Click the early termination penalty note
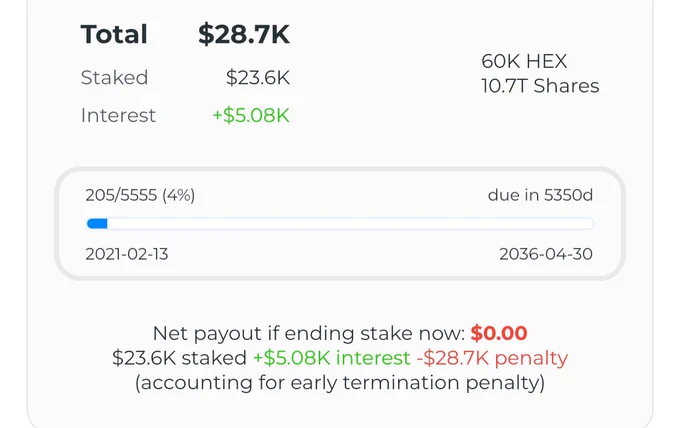This screenshot has height=428, width=680. pos(340,383)
